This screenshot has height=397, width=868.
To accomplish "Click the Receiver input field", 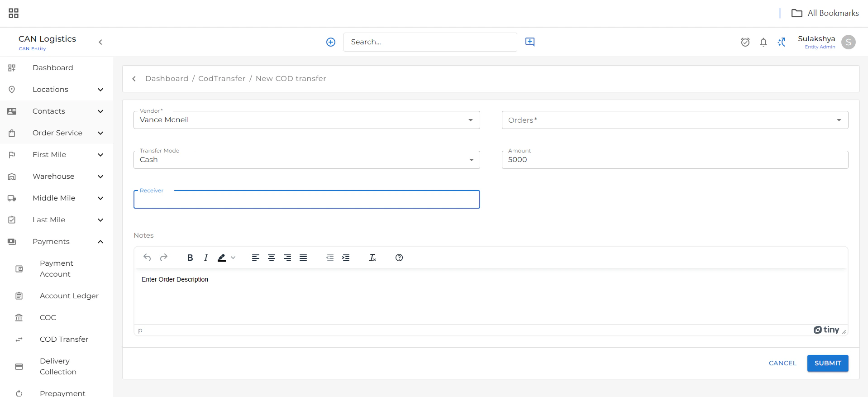I will click(306, 200).
